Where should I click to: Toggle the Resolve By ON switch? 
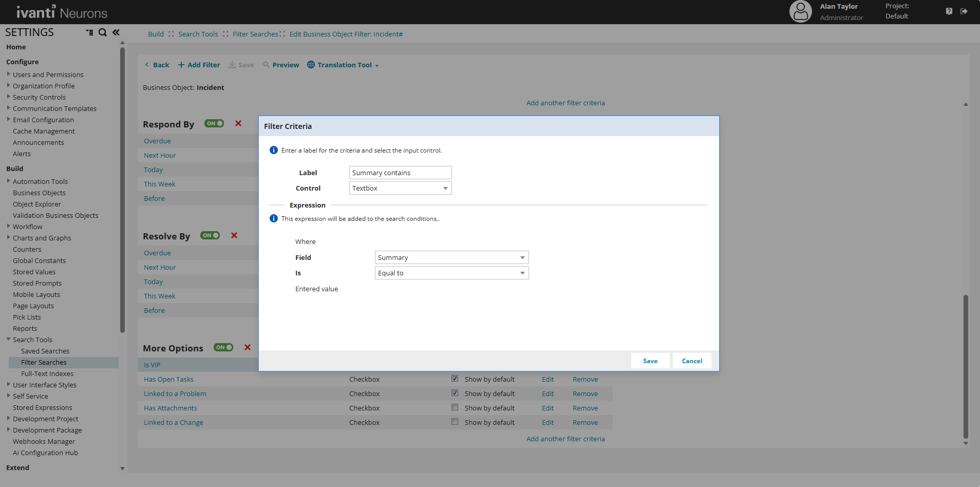pyautogui.click(x=210, y=235)
